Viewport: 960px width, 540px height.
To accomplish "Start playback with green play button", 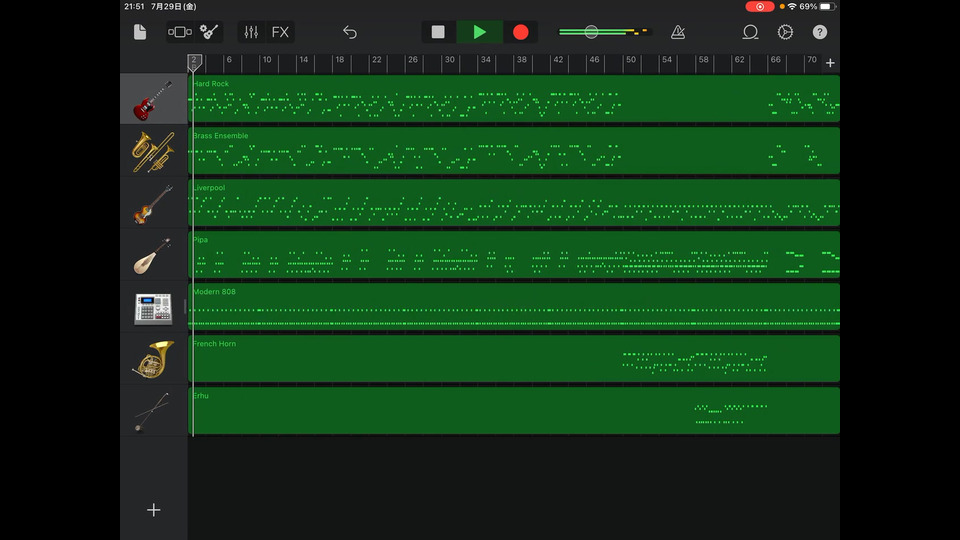I will [x=479, y=32].
